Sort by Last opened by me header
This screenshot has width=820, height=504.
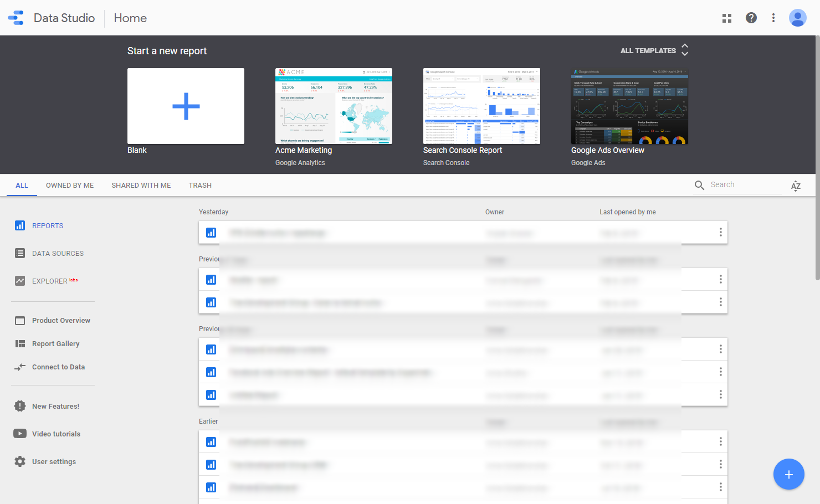[628, 212]
